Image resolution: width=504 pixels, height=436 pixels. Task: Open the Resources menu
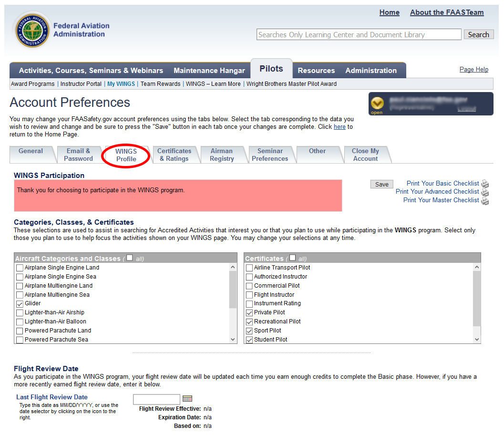click(x=316, y=71)
